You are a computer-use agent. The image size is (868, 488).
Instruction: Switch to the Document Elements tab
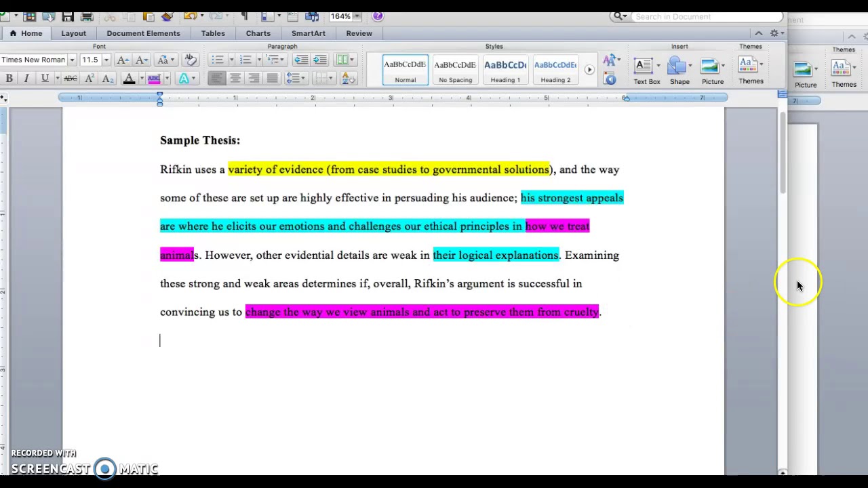tap(143, 33)
